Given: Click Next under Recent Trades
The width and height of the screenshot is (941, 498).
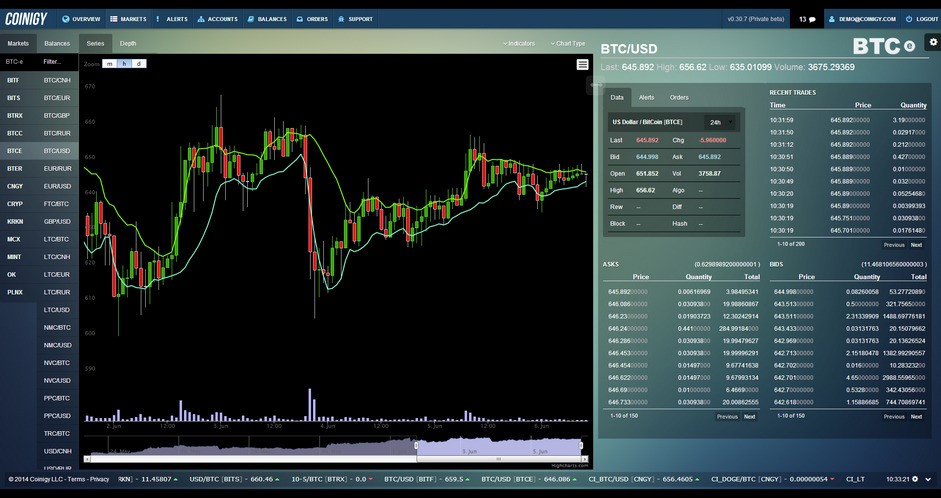Looking at the screenshot, I should pyautogui.click(x=916, y=245).
